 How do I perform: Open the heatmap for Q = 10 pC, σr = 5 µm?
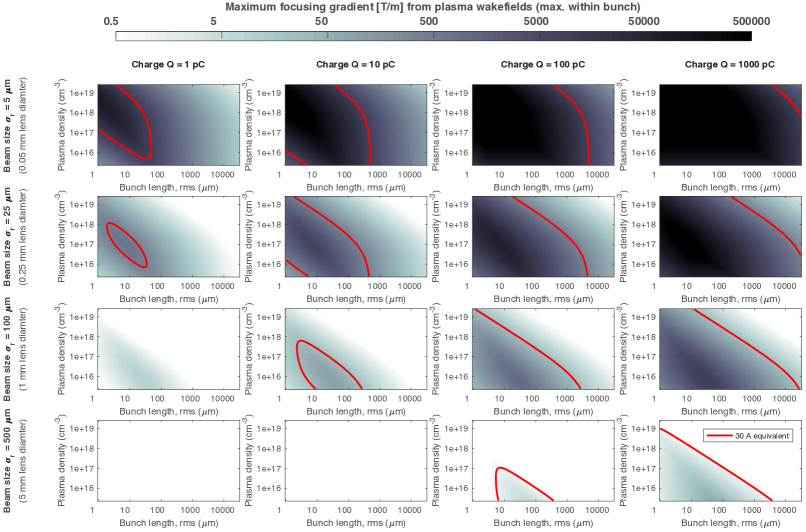coord(356,125)
